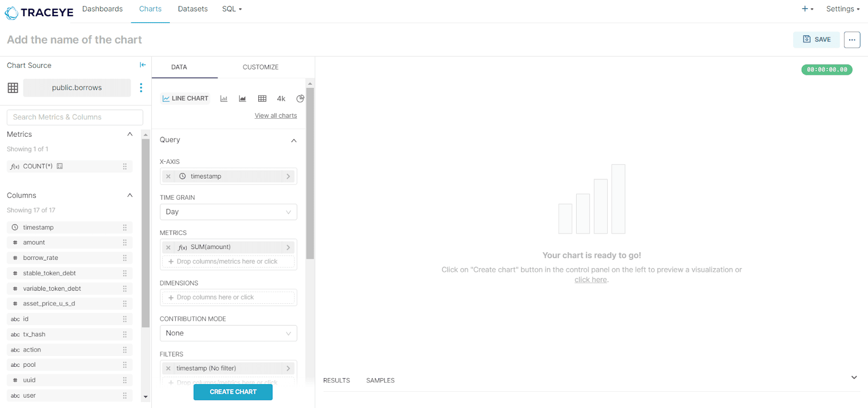Collapse the Chart Source panel

143,65
